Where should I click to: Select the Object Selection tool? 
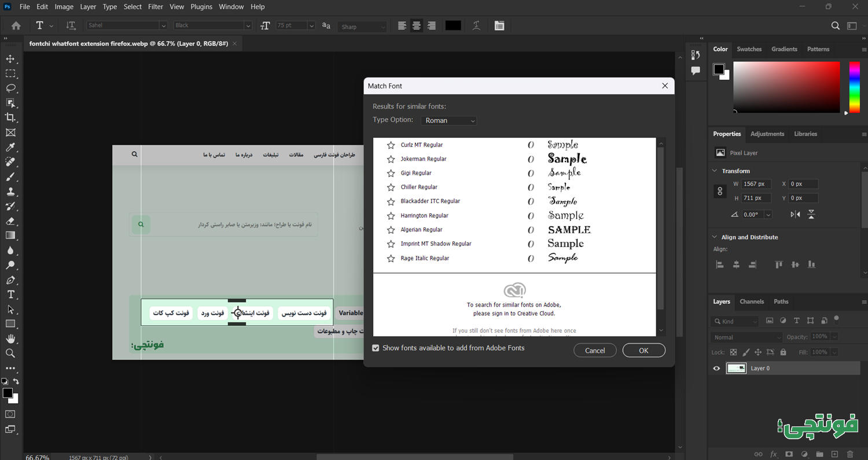[x=10, y=103]
